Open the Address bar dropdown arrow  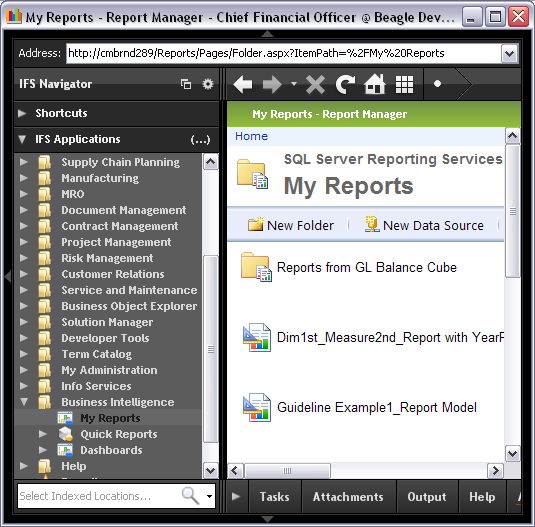coord(509,54)
